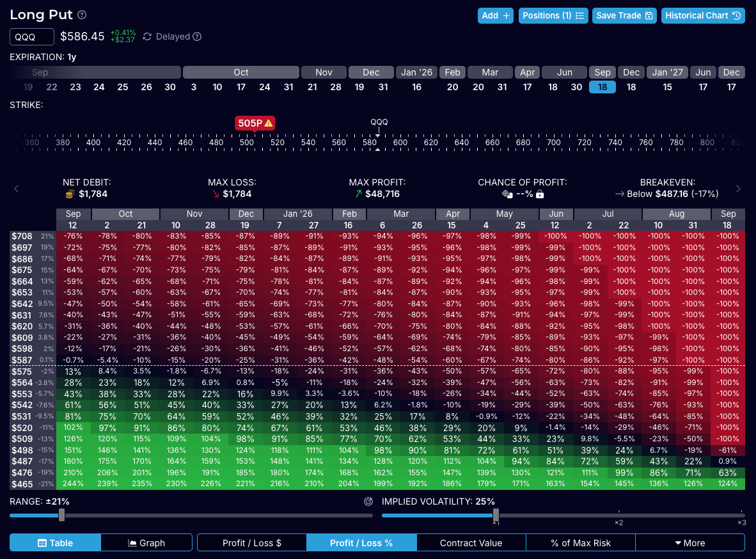
Task: Open the Historical Chart
Action: click(x=702, y=15)
